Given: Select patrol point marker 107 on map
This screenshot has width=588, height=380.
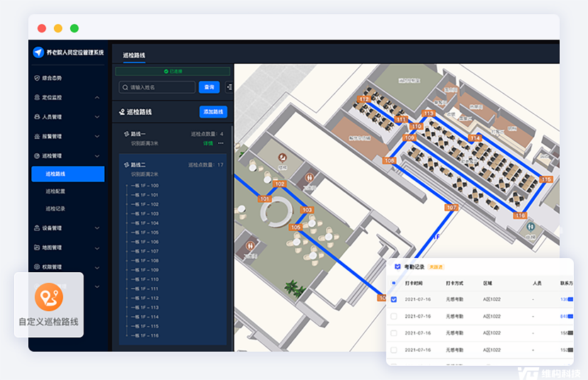Looking at the screenshot, I should tap(452, 207).
